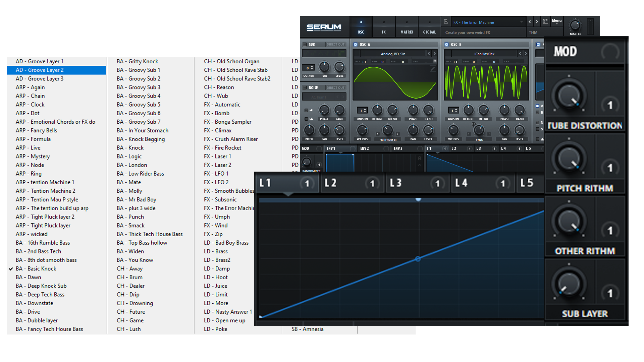644x362 pixels.
Task: Select the OSC tab
Action: pyautogui.click(x=361, y=27)
